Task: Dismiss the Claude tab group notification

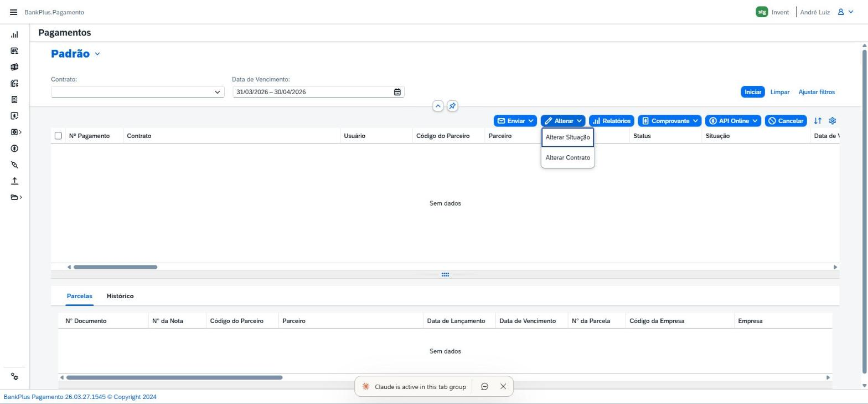Action: point(503,387)
